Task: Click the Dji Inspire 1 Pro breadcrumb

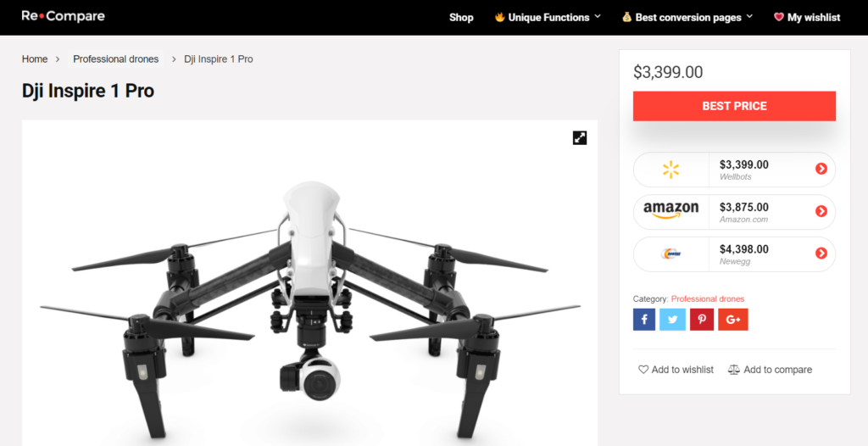Action: click(x=219, y=59)
